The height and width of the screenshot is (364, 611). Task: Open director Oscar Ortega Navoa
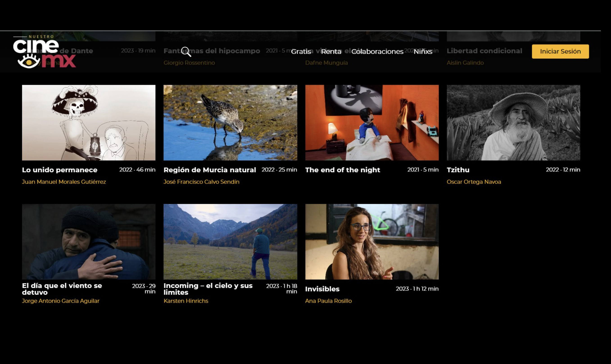click(x=474, y=182)
